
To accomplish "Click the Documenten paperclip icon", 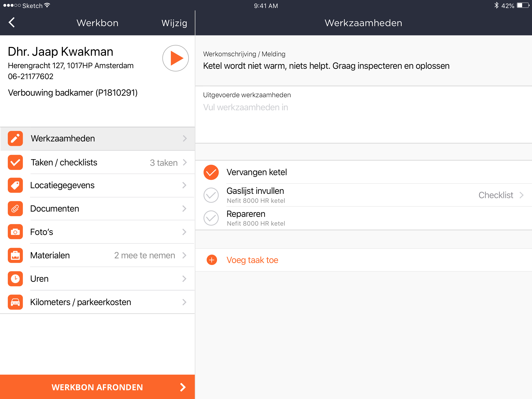I will click(x=15, y=209).
